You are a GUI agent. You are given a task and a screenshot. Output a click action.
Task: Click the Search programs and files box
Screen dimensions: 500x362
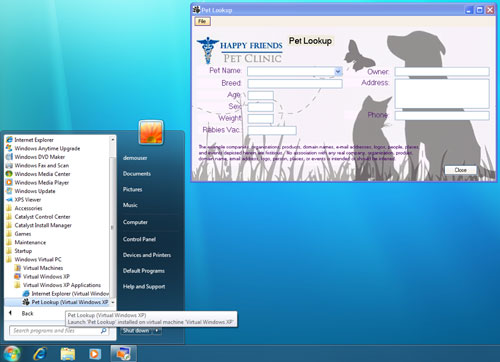[x=55, y=331]
